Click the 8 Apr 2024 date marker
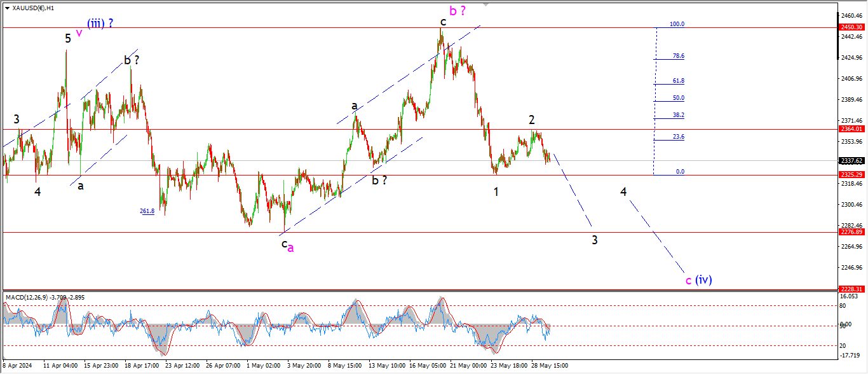The image size is (868, 374). (18, 366)
